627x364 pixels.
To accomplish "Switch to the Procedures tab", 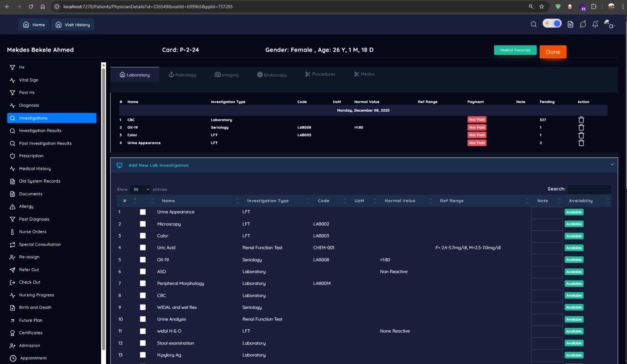I will coord(320,74).
